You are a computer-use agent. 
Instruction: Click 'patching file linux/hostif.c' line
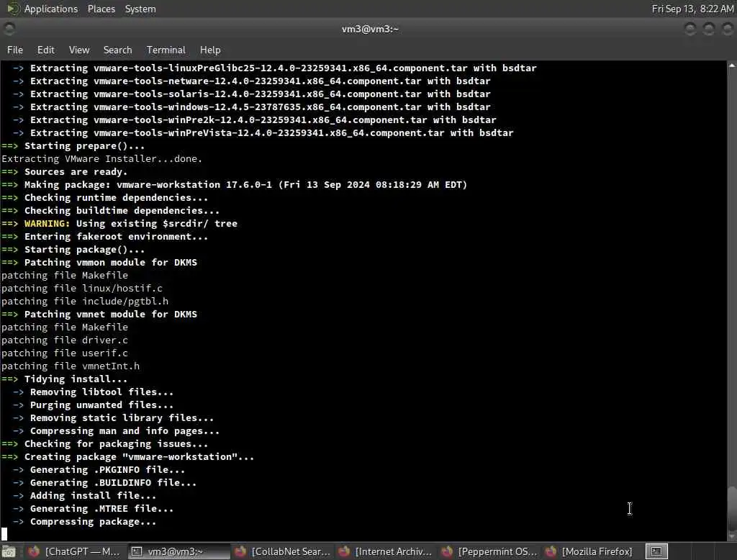82,288
